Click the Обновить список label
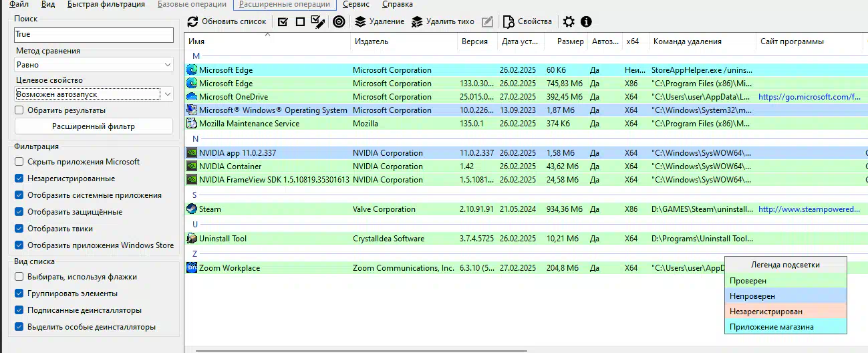868x353 pixels. click(x=234, y=21)
